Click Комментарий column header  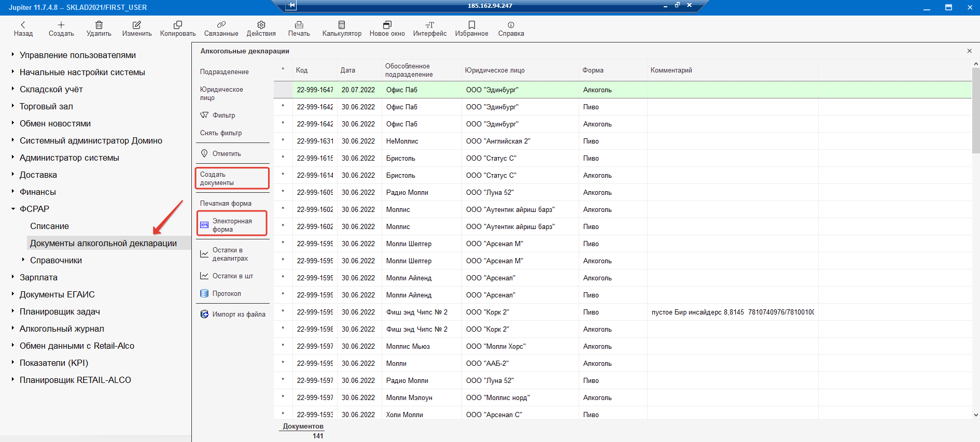click(671, 70)
